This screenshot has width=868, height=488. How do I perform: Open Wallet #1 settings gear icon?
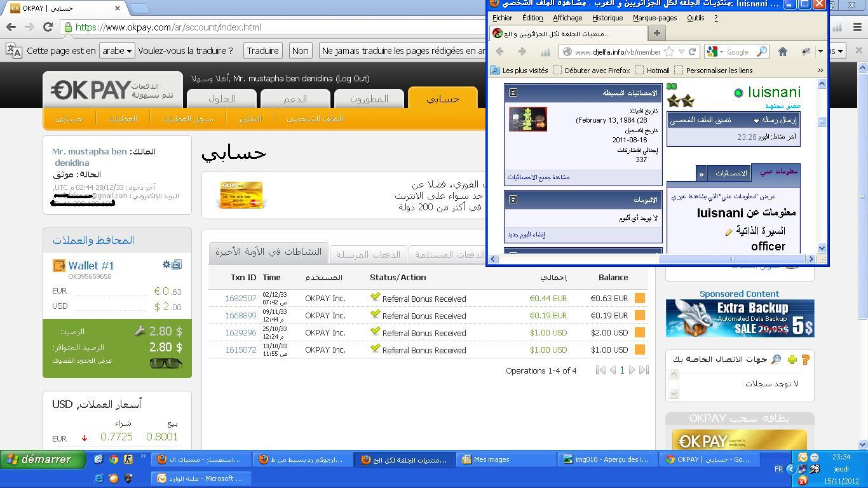pos(166,264)
